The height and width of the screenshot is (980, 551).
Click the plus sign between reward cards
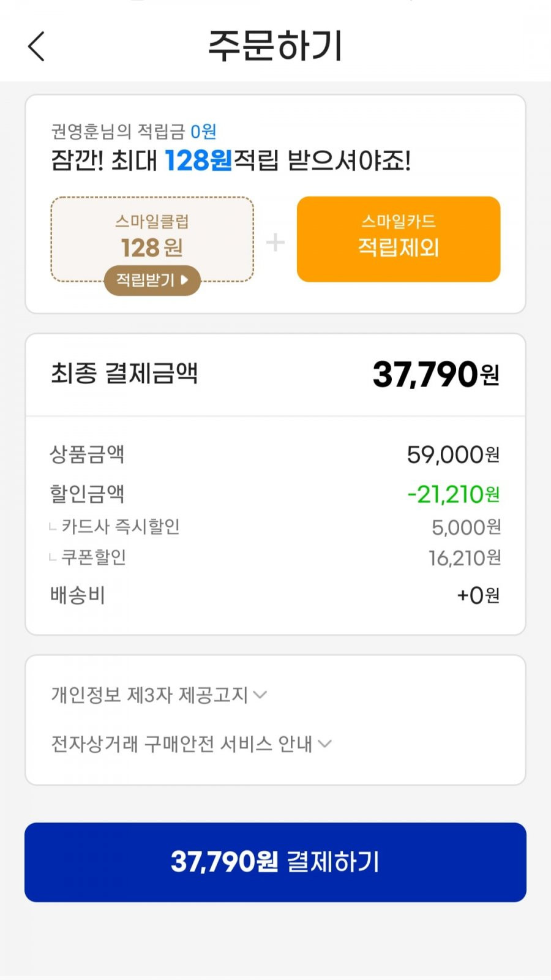point(275,242)
